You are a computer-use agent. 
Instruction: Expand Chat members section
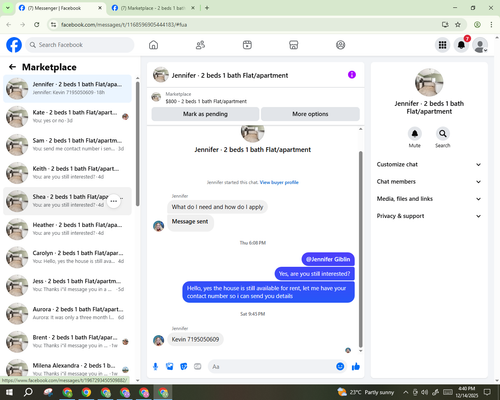[429, 182]
